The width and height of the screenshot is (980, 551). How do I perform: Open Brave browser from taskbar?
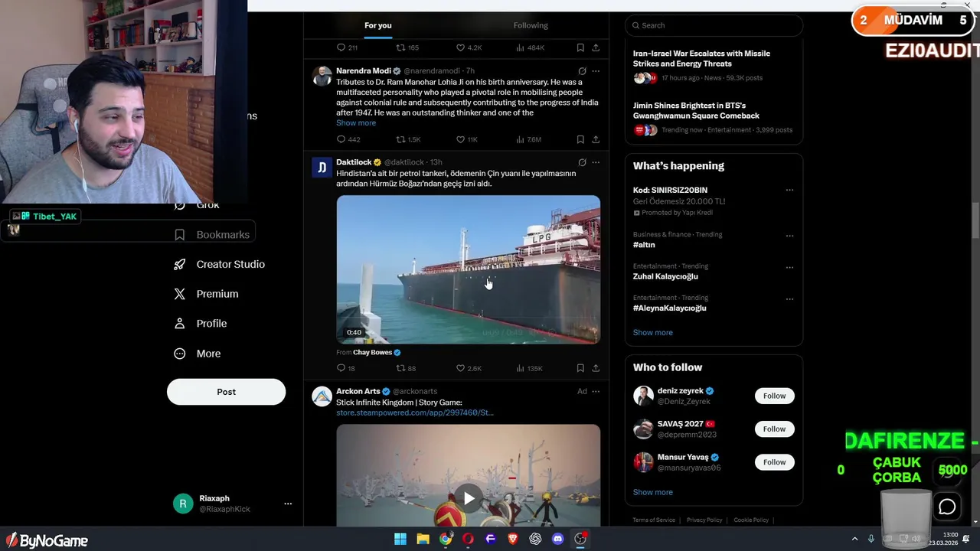513,539
